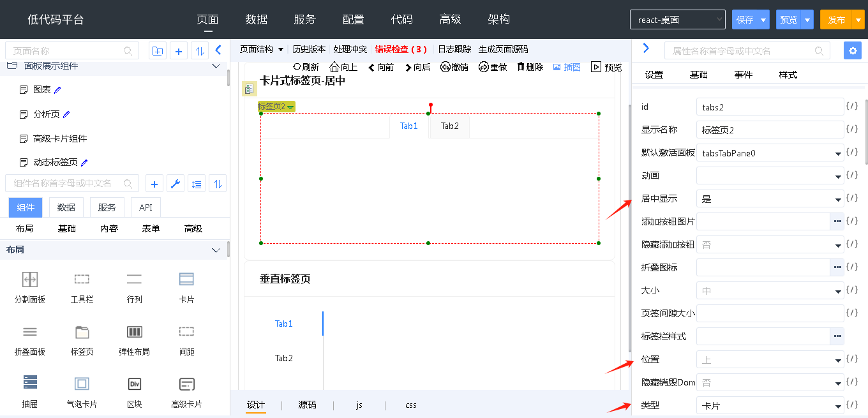Select the 弹性布局 component

pyautogui.click(x=134, y=340)
